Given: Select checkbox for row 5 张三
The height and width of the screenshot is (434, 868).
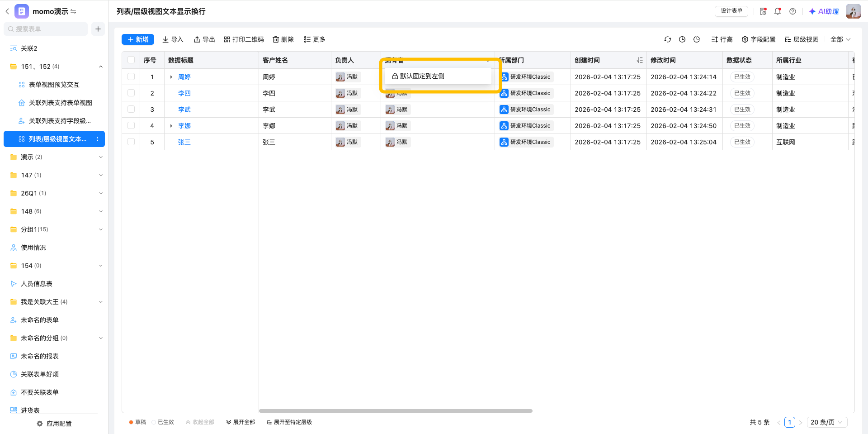Looking at the screenshot, I should pos(131,142).
